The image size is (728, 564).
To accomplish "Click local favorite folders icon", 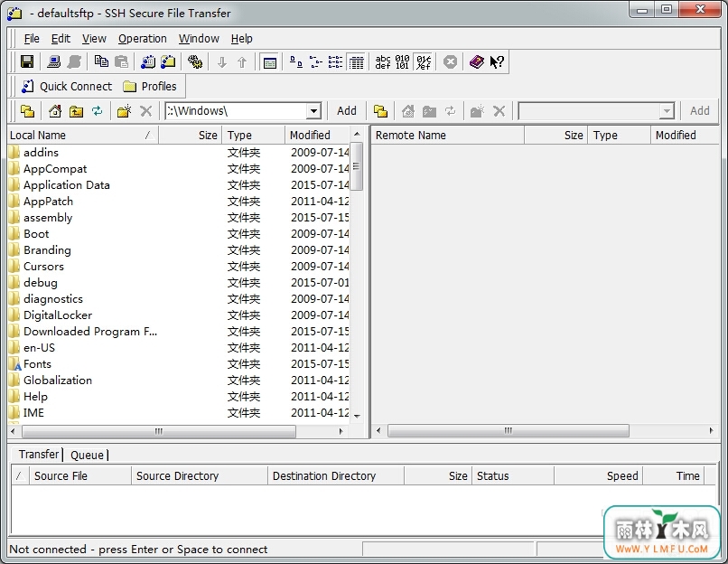I will (x=27, y=111).
